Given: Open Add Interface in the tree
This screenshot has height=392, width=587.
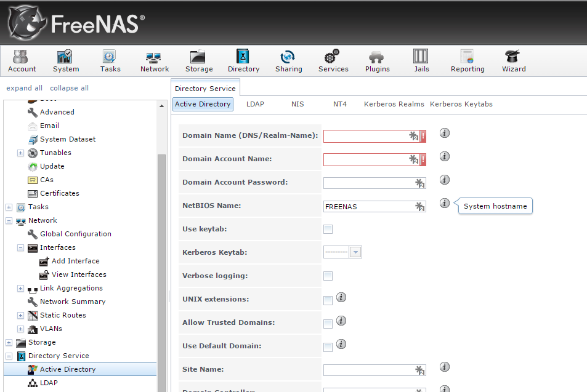Looking at the screenshot, I should [76, 261].
